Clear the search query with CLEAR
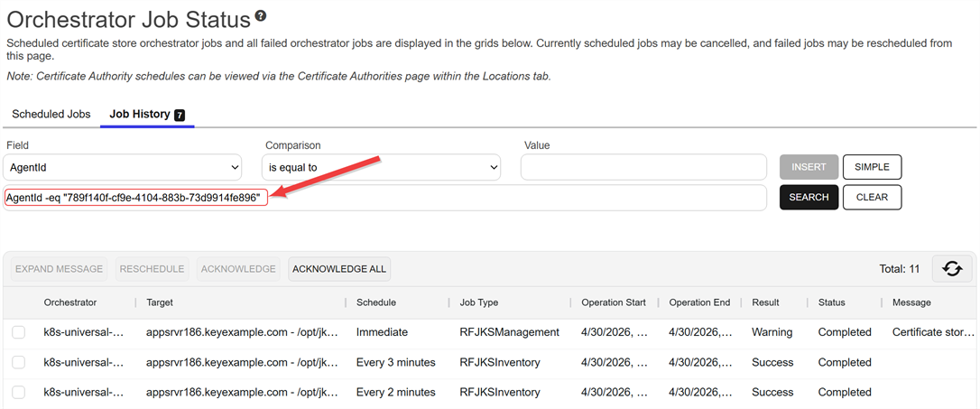 click(x=872, y=197)
